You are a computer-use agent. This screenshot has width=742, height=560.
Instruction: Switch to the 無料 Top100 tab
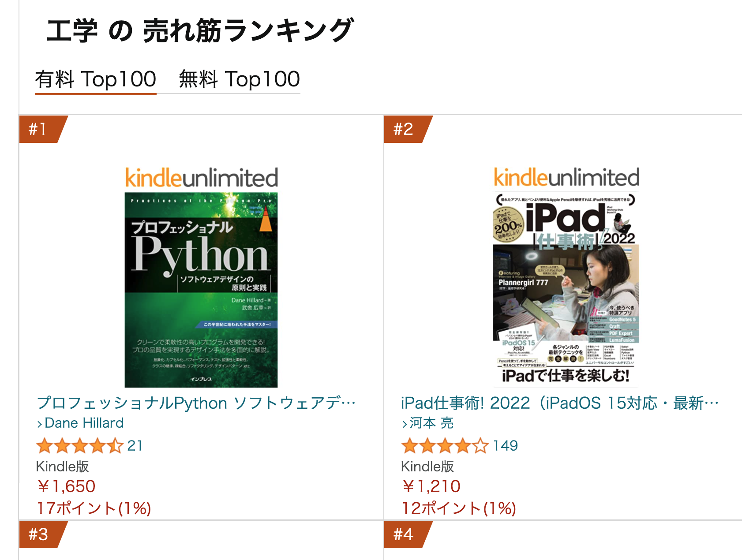[239, 80]
